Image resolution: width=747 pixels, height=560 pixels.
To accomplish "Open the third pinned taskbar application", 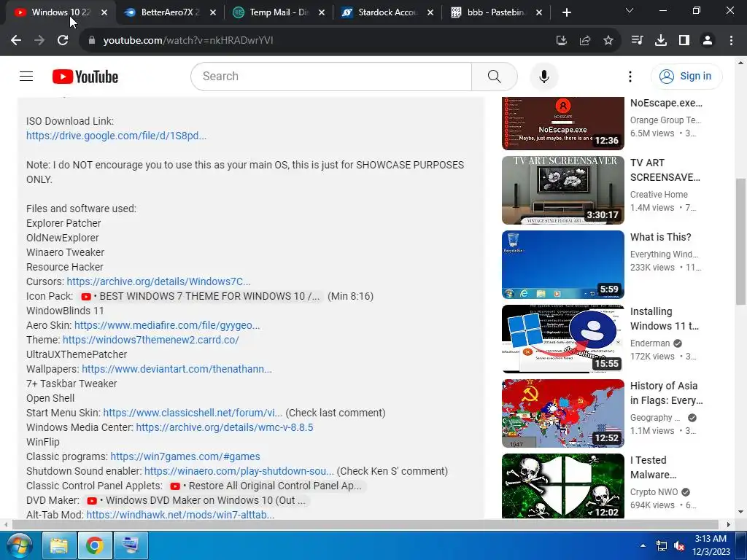I will tap(131, 545).
